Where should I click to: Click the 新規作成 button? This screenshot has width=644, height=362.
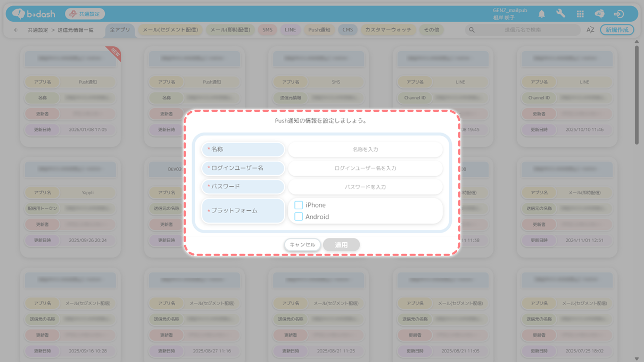coord(617,30)
